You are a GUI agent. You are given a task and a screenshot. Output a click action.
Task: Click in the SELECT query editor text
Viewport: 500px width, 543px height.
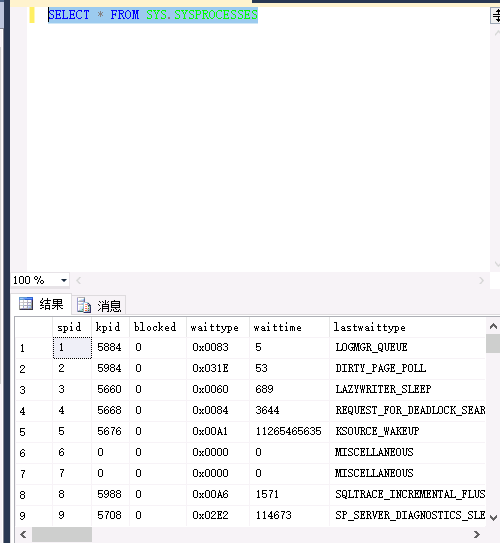(153, 15)
